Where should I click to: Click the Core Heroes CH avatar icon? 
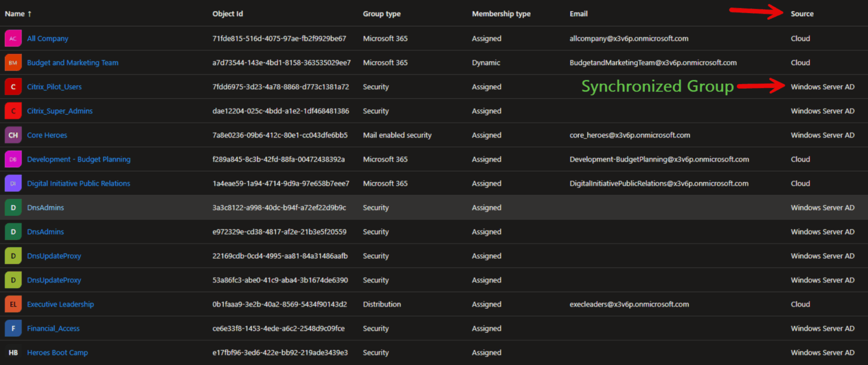coord(13,136)
